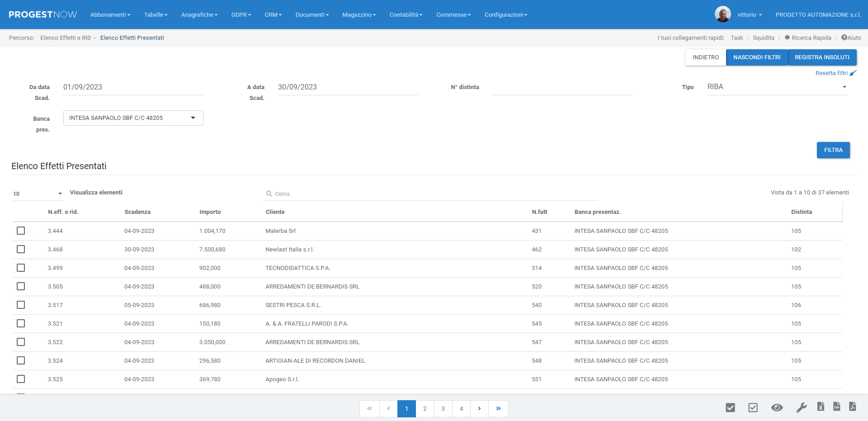Tick the checkbox for Malerba Srl row
Screen dimensions: 868x421
click(21, 231)
